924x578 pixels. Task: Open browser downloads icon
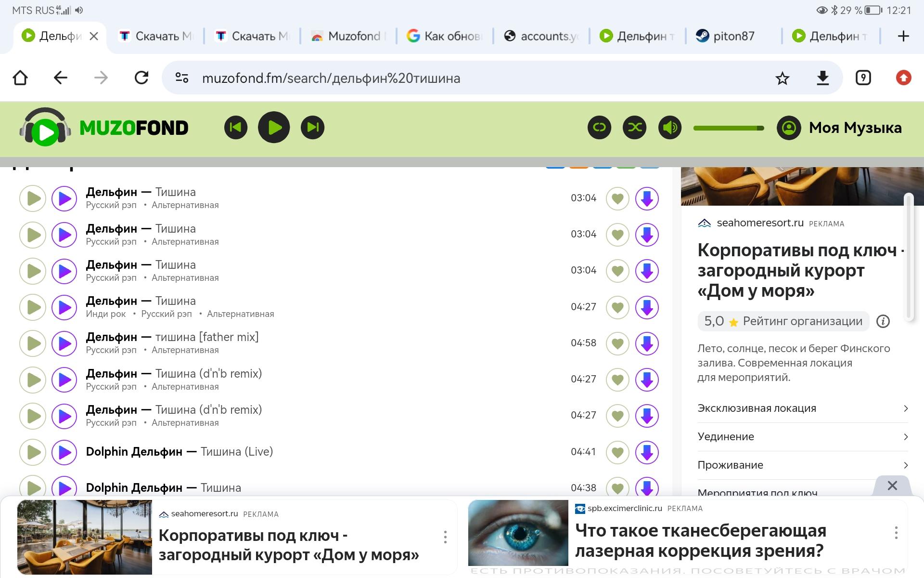(823, 78)
